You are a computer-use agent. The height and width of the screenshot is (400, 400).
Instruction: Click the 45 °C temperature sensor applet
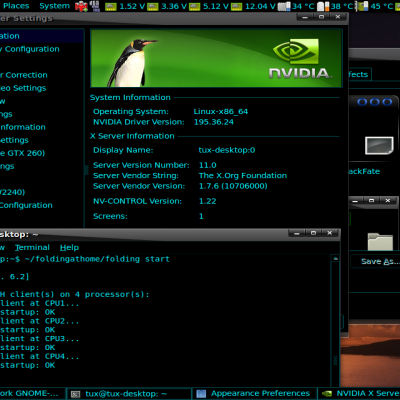point(375,6)
